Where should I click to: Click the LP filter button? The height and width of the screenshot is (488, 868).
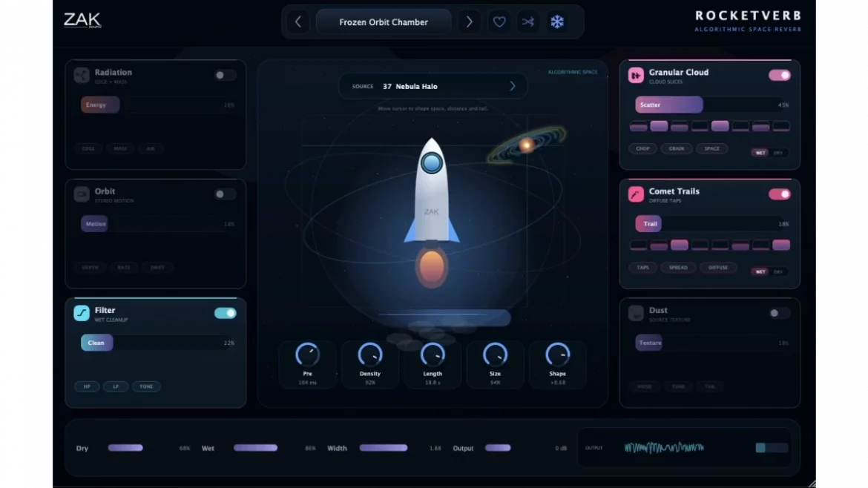click(x=116, y=386)
